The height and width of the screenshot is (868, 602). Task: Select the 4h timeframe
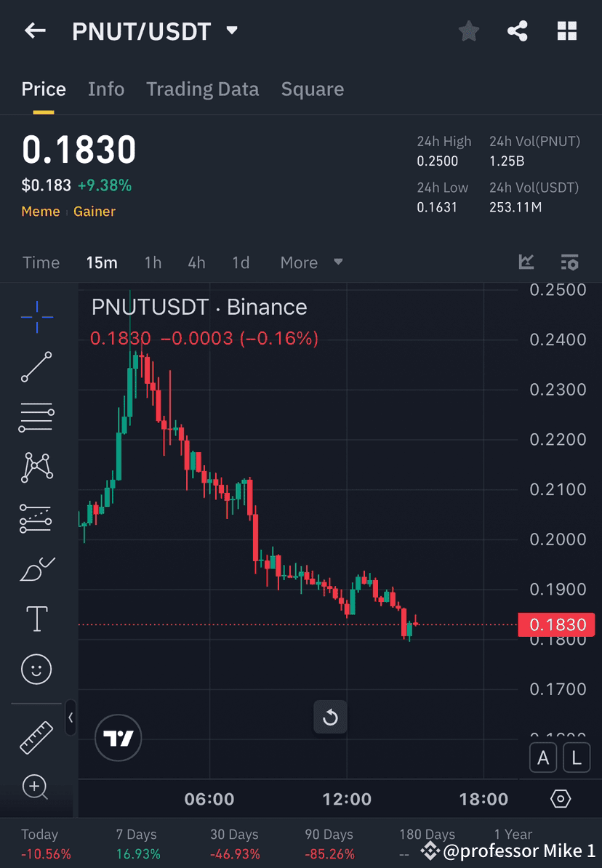click(x=196, y=262)
